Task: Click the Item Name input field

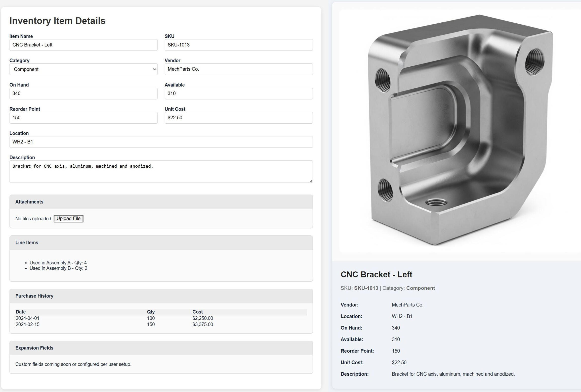Action: (83, 45)
